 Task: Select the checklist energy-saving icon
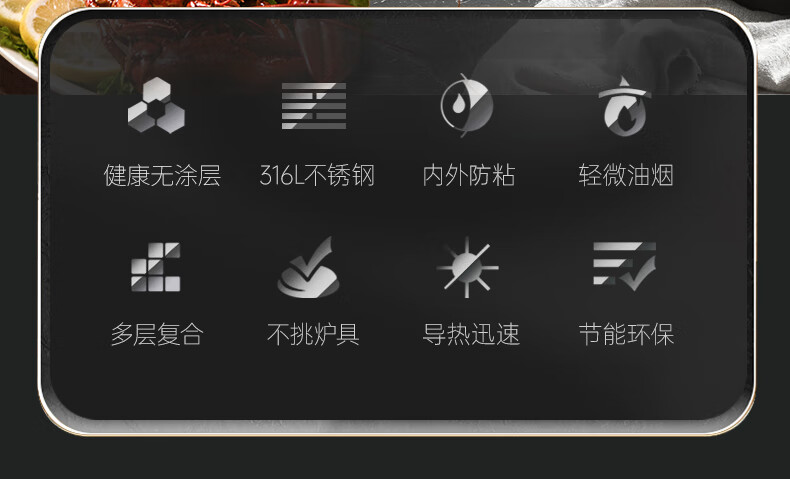pos(625,266)
